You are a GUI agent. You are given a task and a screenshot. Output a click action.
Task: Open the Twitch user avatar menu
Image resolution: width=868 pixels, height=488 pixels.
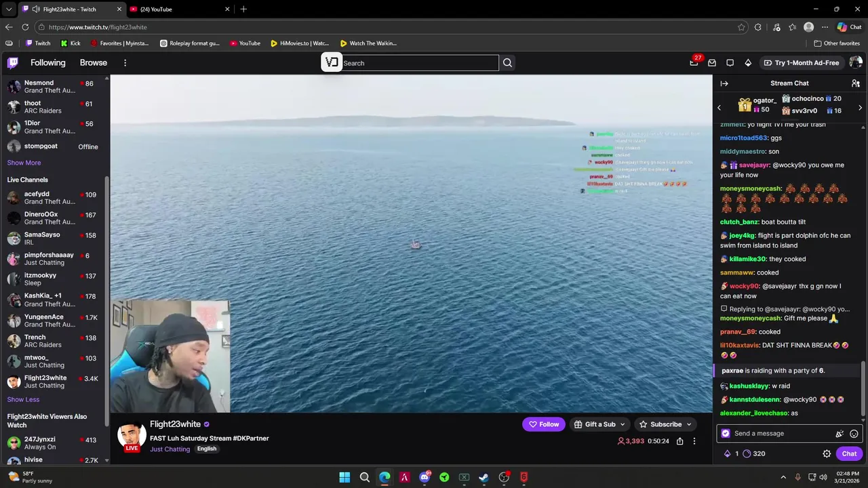click(856, 62)
